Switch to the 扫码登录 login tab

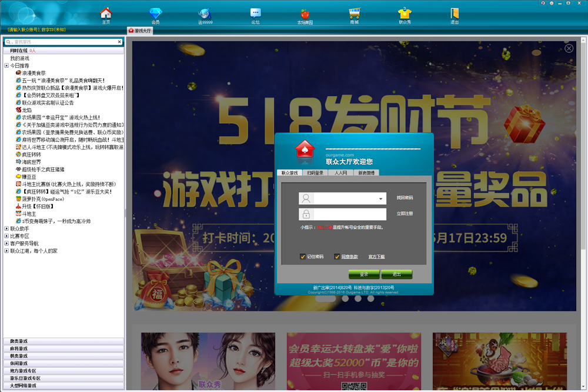pyautogui.click(x=315, y=173)
